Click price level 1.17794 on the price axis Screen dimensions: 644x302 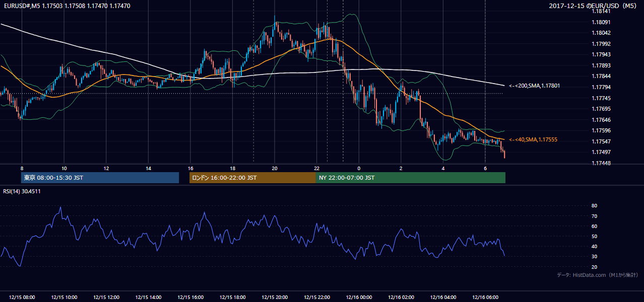(x=601, y=87)
